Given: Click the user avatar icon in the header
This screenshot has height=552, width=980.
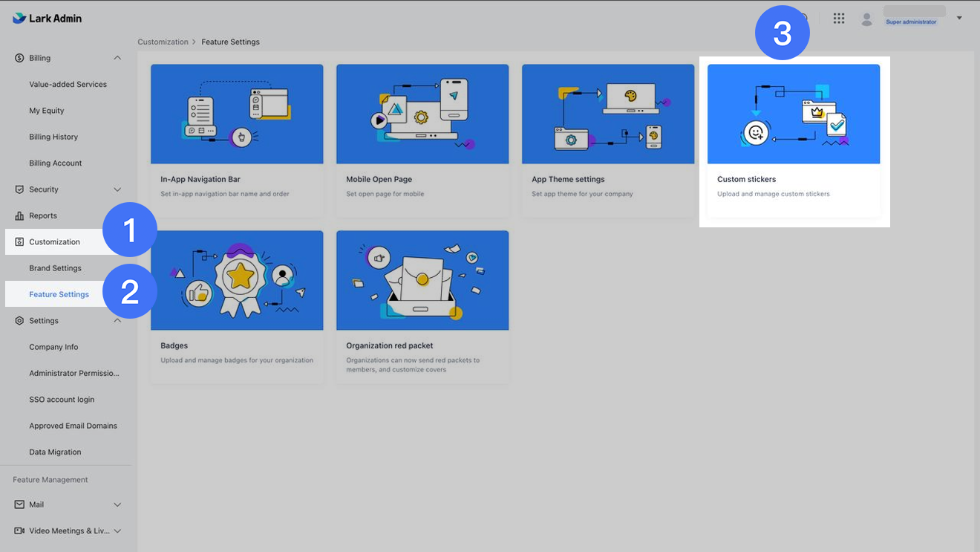Looking at the screenshot, I should click(x=866, y=19).
